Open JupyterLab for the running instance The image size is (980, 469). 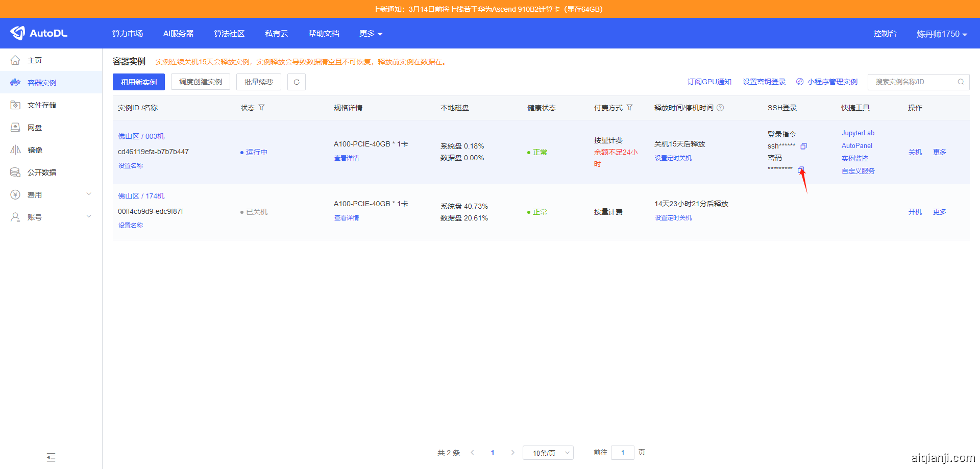pyautogui.click(x=857, y=133)
